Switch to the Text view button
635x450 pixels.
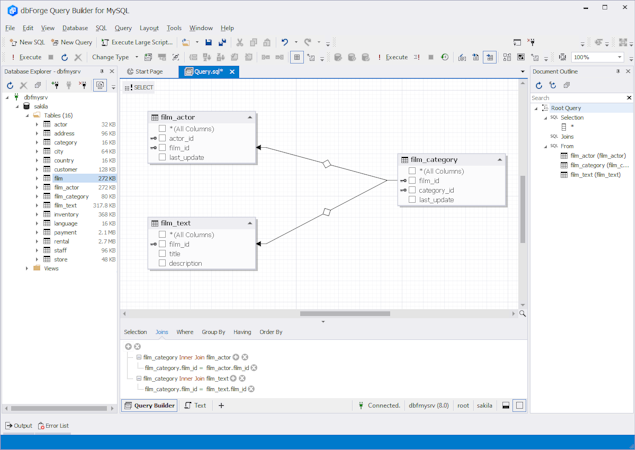click(195, 406)
